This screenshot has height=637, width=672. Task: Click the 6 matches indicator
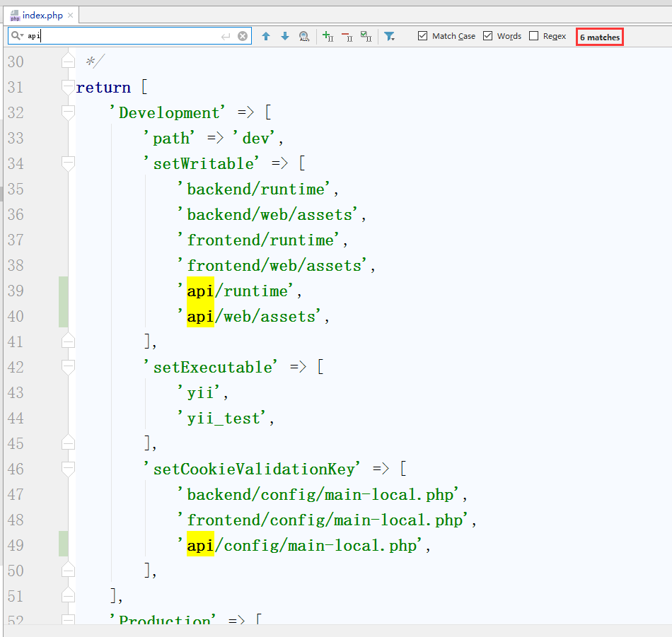[600, 37]
